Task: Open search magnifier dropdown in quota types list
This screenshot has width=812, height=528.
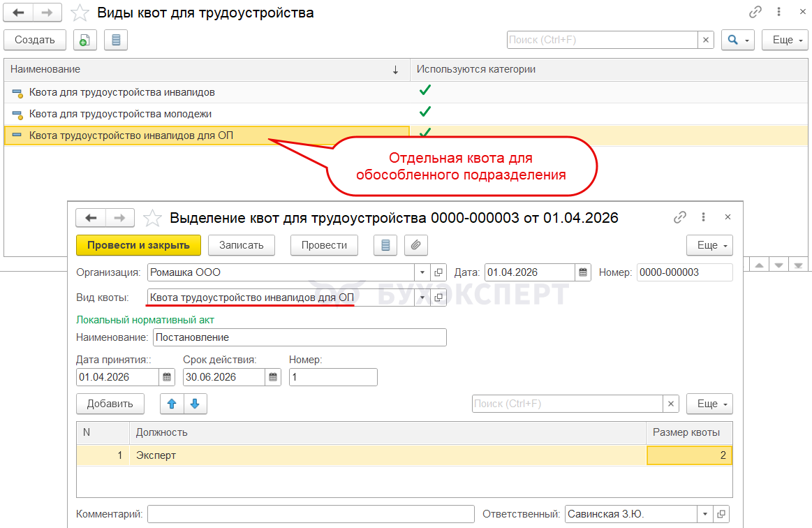Action: [x=738, y=40]
